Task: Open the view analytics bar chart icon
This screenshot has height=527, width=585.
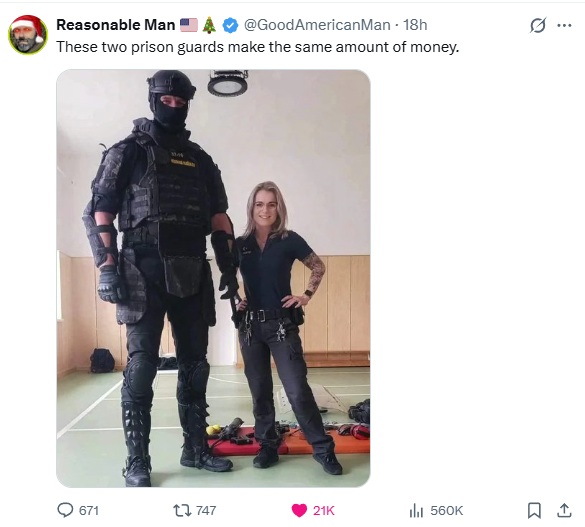Action: [x=416, y=510]
